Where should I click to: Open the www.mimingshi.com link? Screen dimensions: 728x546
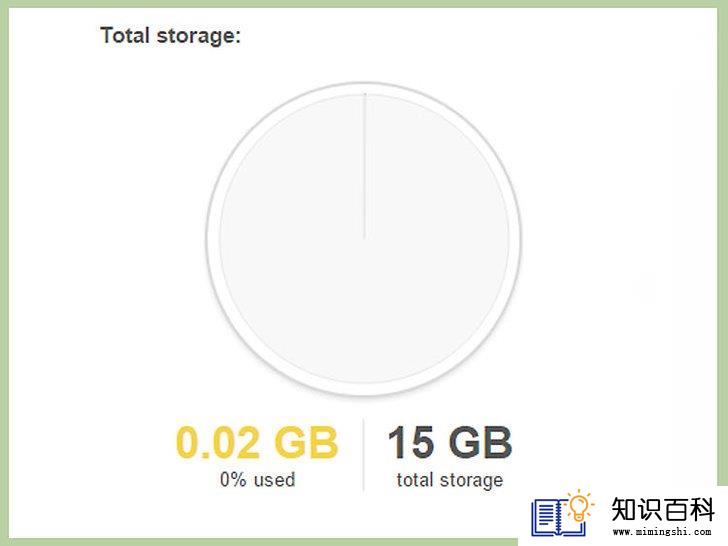[662, 532]
